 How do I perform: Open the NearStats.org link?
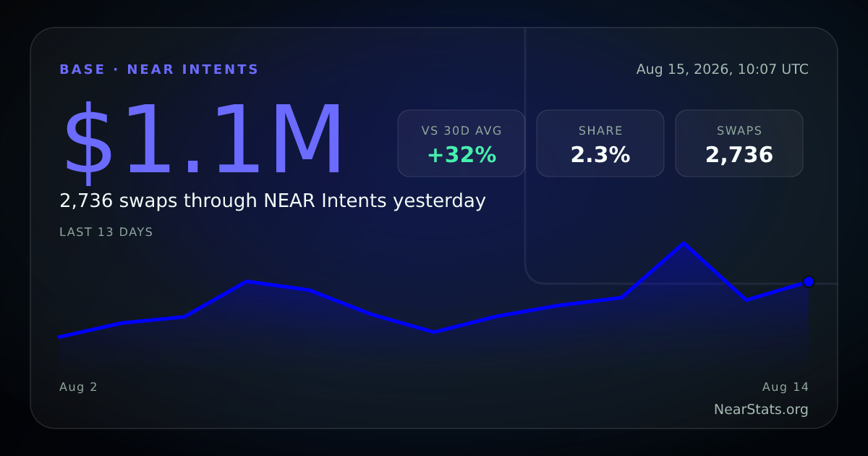[x=761, y=410]
